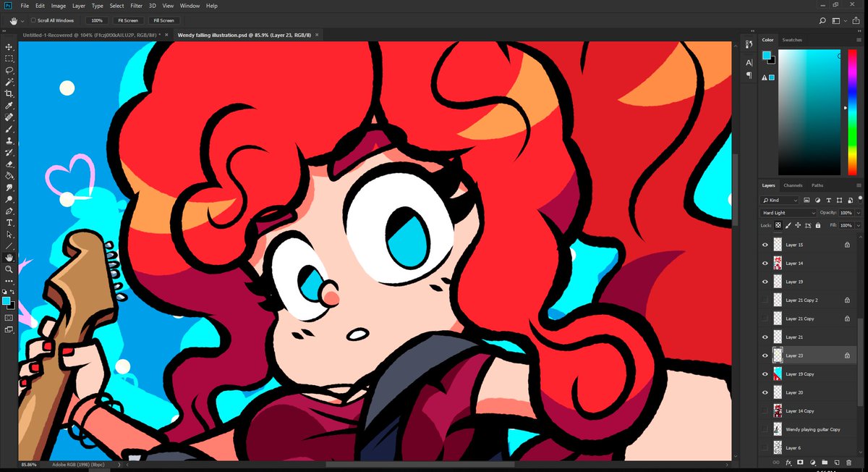Screen dimensions: 868x472
Task: Open the Filter menu
Action: pos(136,6)
